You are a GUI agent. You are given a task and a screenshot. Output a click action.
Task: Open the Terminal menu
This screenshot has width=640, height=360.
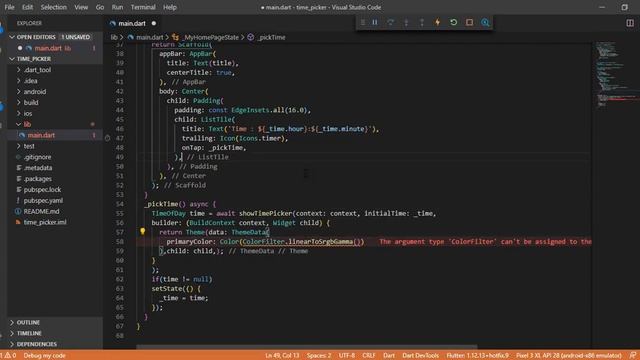[143, 7]
